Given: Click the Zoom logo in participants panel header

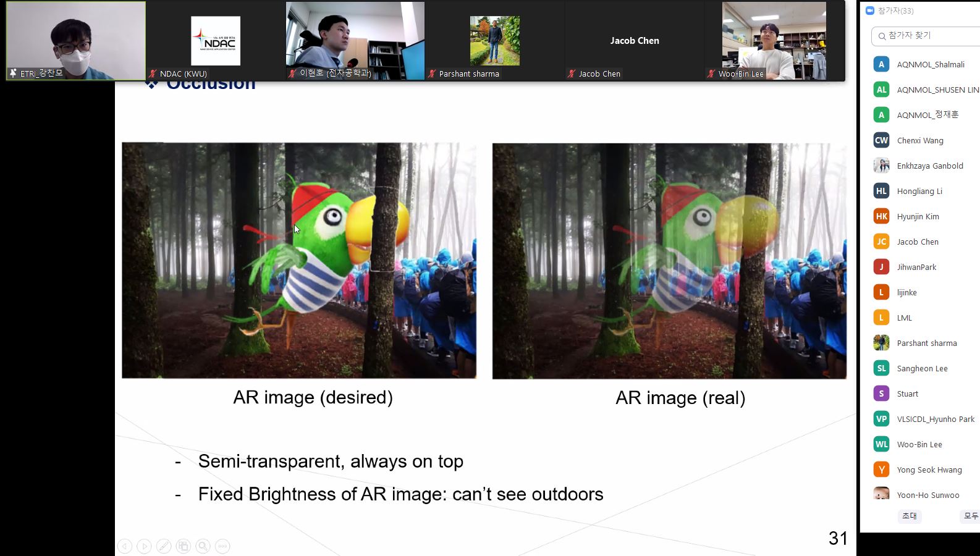Looking at the screenshot, I should [x=870, y=11].
